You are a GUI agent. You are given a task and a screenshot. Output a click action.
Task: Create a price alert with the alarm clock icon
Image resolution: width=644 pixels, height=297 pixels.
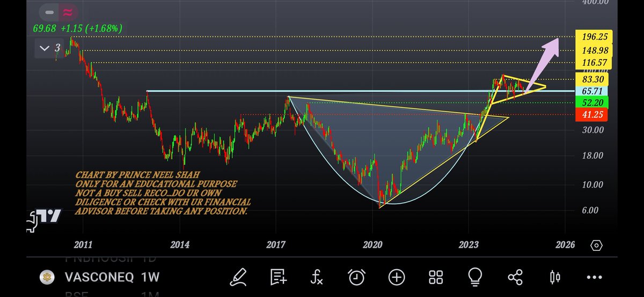pyautogui.click(x=356, y=277)
